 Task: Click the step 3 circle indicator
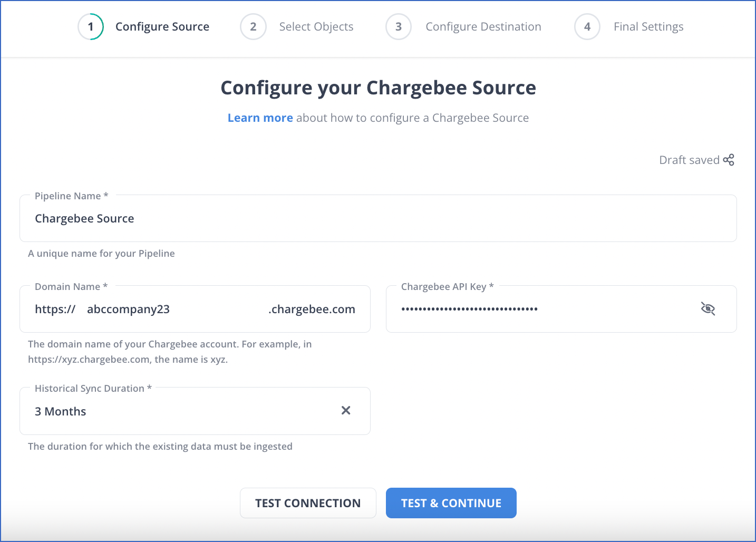(x=399, y=26)
